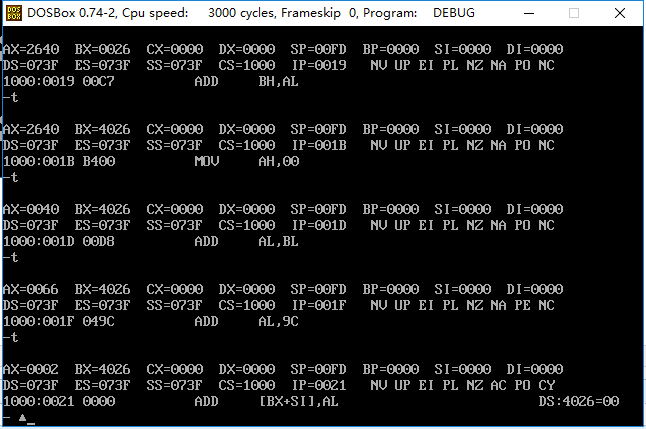
Task: Click 'Program: DEBUG' in the title bar
Action: click(x=419, y=13)
